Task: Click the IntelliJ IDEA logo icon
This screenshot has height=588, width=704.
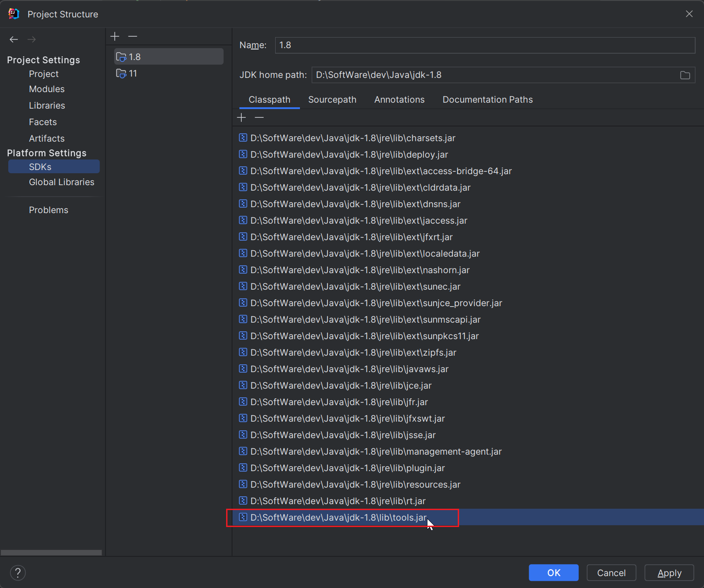Action: [x=14, y=14]
